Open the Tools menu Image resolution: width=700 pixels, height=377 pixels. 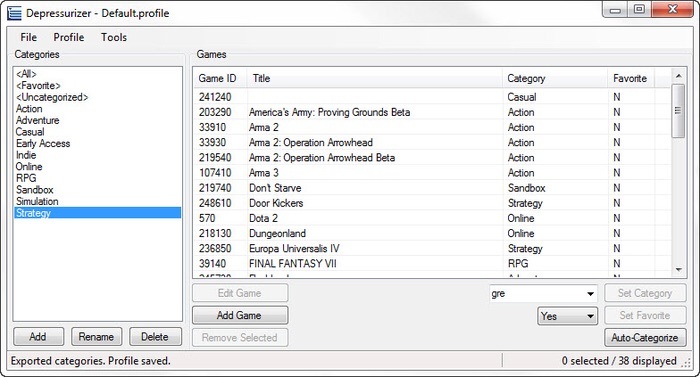tap(114, 37)
